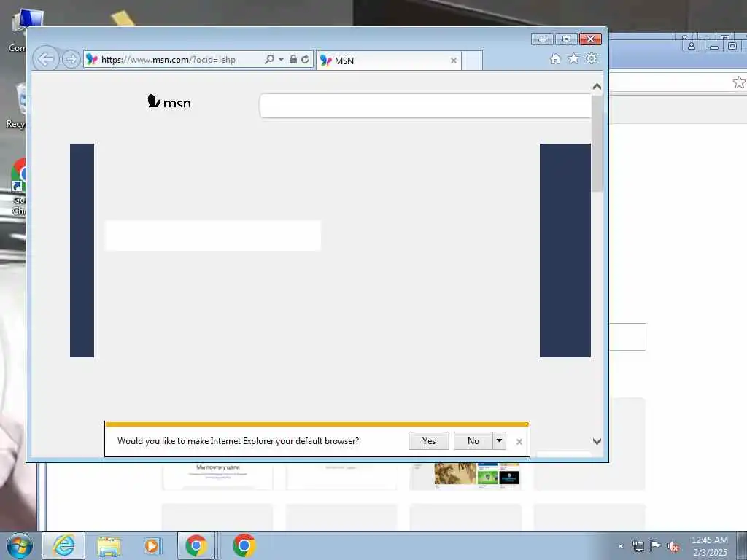Open Windows Explorer from the taskbar

point(109,546)
